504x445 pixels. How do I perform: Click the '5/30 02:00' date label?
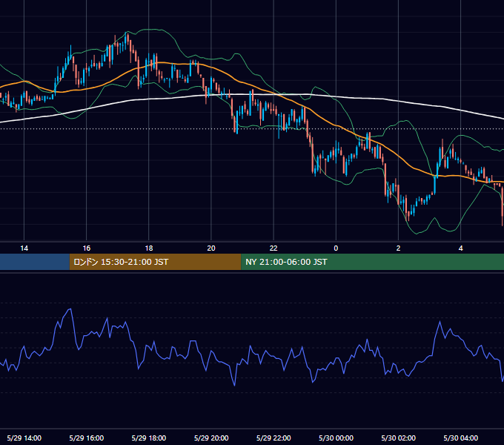tap(398, 438)
